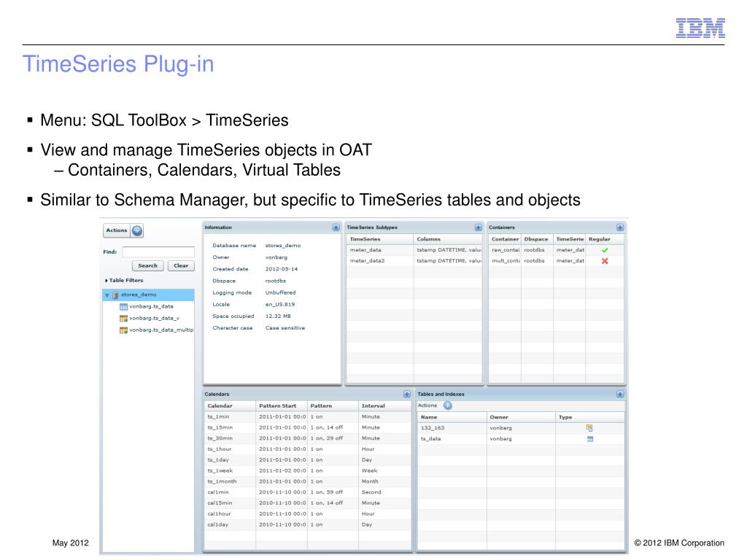This screenshot has height=560, width=747.
Task: Click the Search button
Action: (147, 265)
